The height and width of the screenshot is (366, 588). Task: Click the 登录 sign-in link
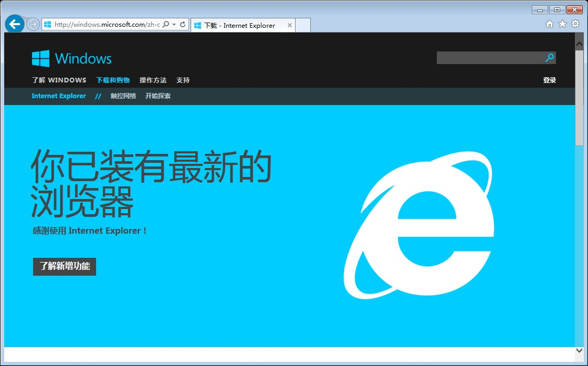[550, 80]
